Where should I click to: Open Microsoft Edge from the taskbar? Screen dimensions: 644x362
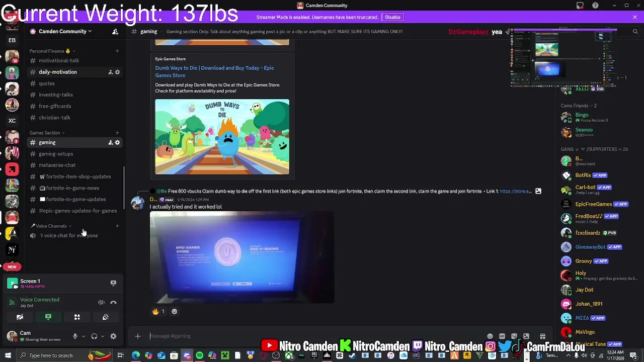tap(136, 355)
